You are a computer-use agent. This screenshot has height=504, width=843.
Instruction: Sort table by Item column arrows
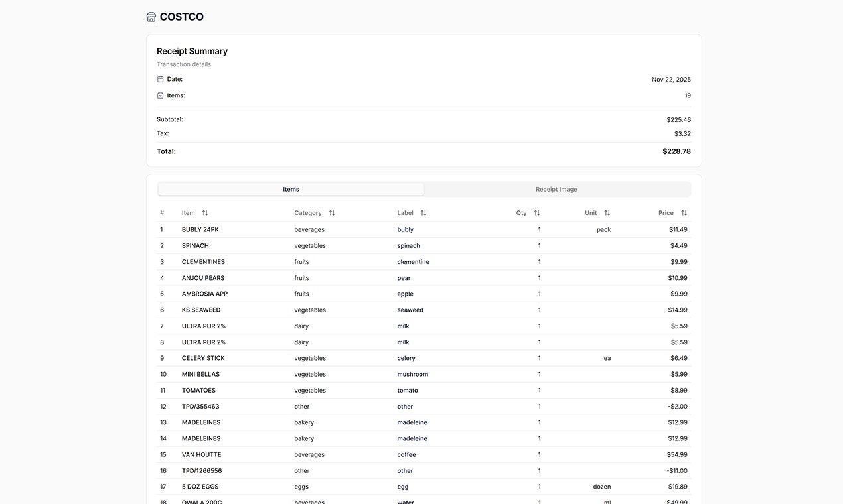click(x=205, y=213)
